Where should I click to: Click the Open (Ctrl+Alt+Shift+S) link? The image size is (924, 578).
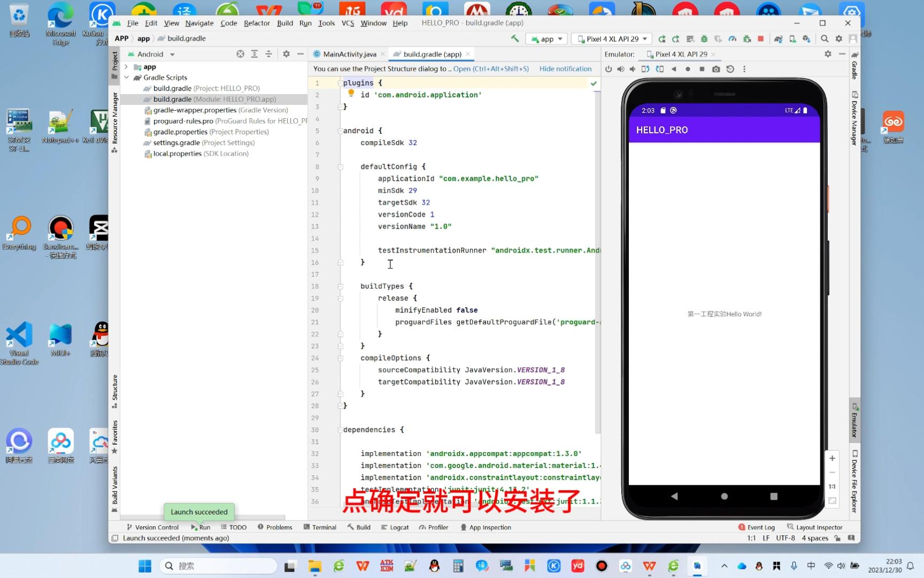click(491, 69)
